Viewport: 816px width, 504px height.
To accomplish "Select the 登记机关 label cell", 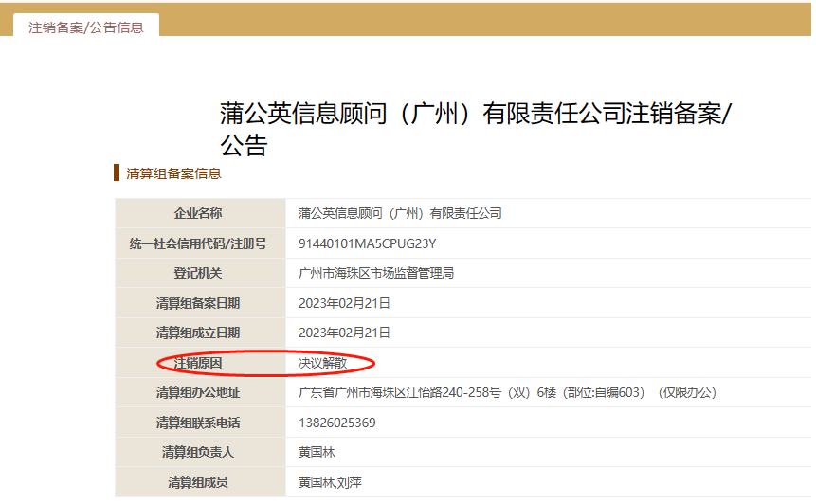I will pyautogui.click(x=198, y=274).
